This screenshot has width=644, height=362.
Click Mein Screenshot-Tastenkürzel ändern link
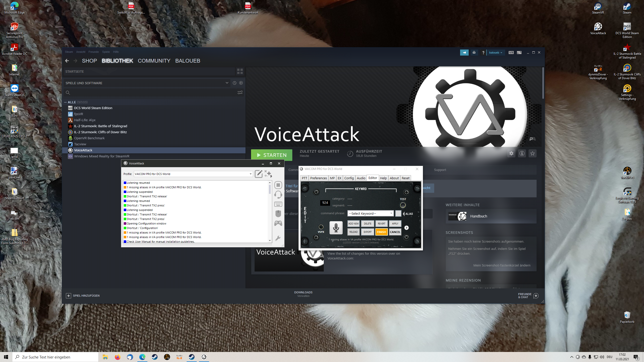502,265
